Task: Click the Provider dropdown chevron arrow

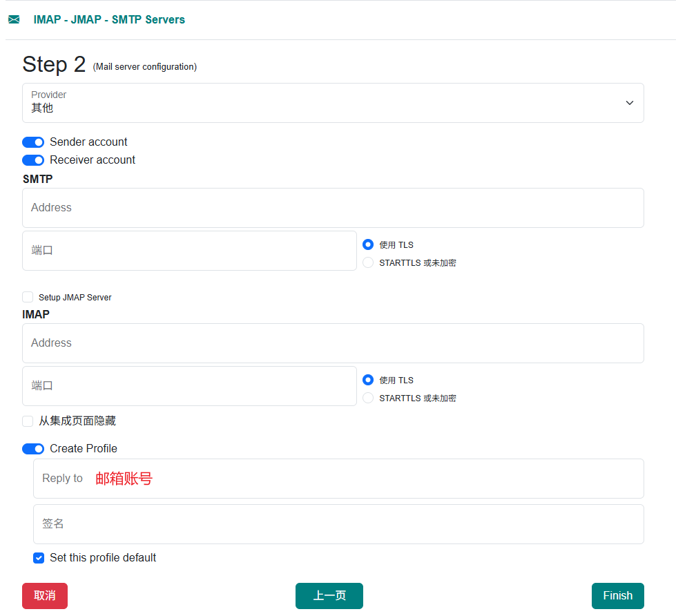Action: point(629,102)
